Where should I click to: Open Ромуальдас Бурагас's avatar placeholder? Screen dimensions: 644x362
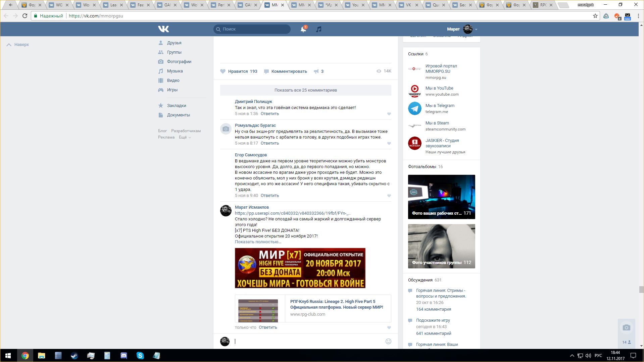click(226, 129)
